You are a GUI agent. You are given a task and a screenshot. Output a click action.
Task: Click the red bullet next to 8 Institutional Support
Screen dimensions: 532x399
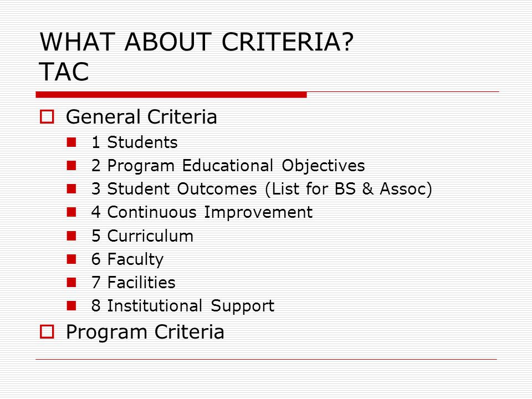(x=71, y=306)
